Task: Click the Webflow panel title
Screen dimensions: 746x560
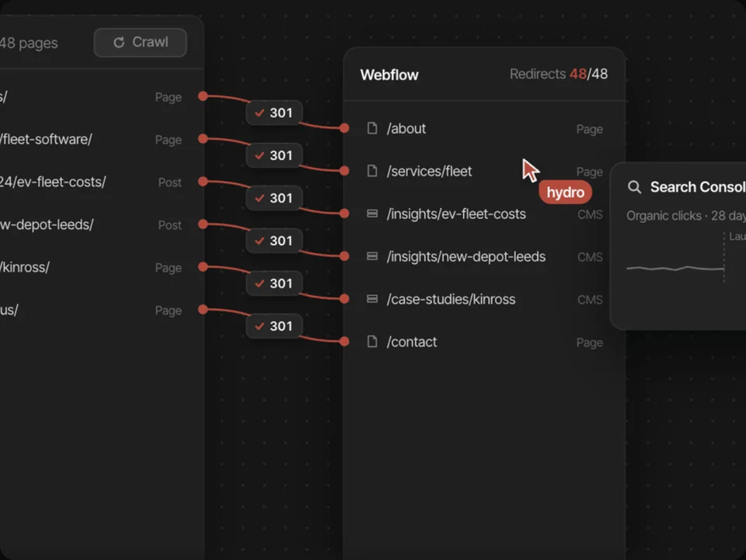Action: pyautogui.click(x=389, y=75)
